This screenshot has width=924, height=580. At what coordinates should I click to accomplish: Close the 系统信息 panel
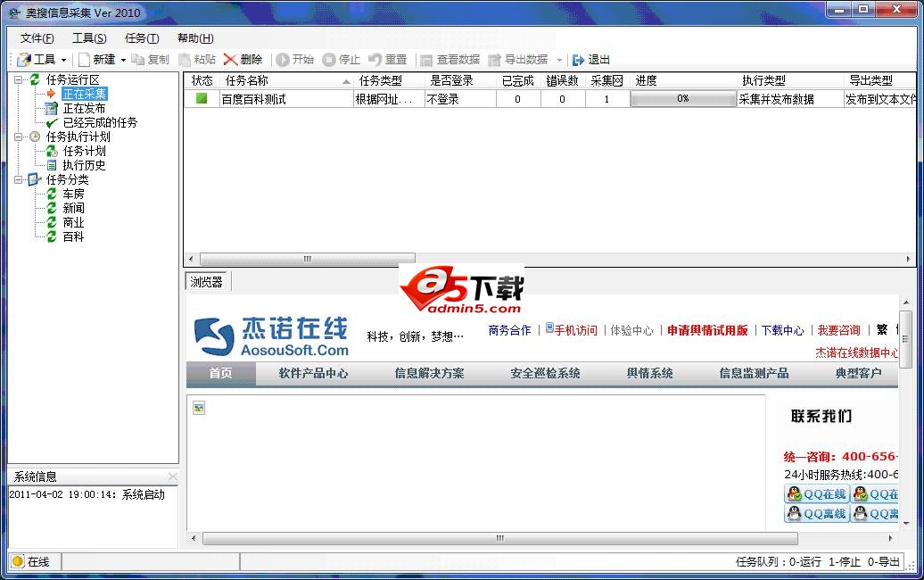click(173, 476)
